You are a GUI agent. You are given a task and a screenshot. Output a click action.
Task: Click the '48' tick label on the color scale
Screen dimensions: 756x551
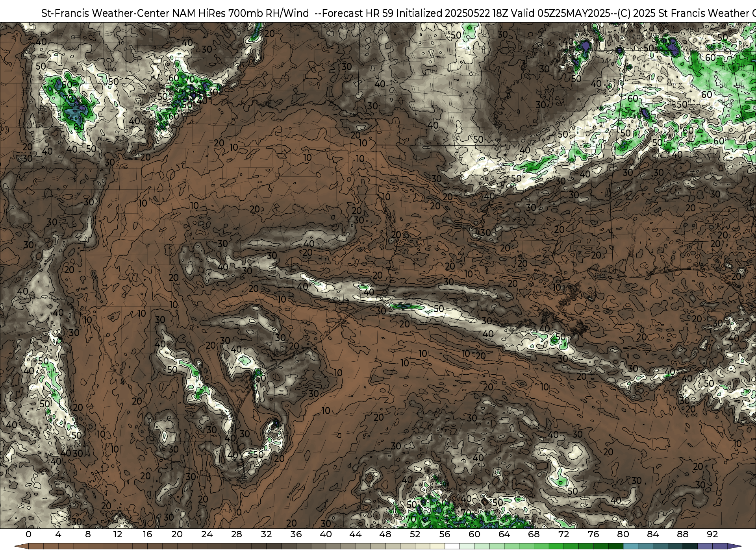point(385,534)
